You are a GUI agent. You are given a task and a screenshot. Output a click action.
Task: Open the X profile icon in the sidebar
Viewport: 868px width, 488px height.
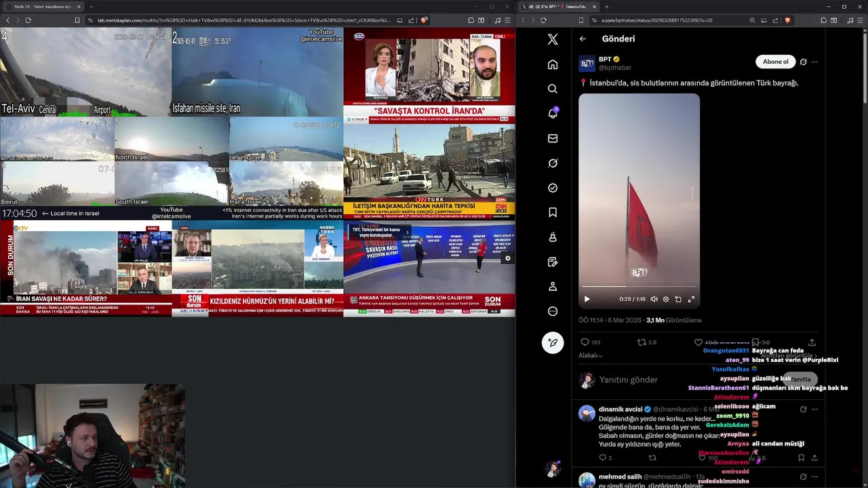[553, 287]
